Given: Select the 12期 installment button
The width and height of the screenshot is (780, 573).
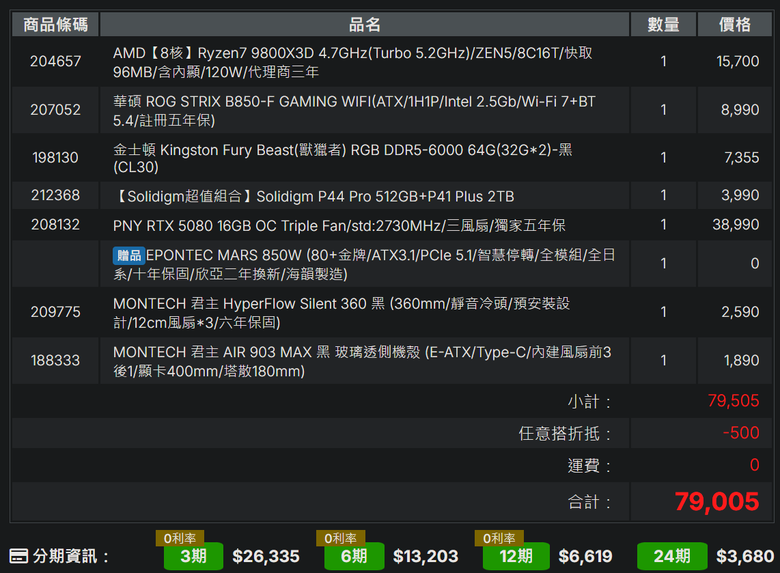Looking at the screenshot, I should pyautogui.click(x=516, y=556).
